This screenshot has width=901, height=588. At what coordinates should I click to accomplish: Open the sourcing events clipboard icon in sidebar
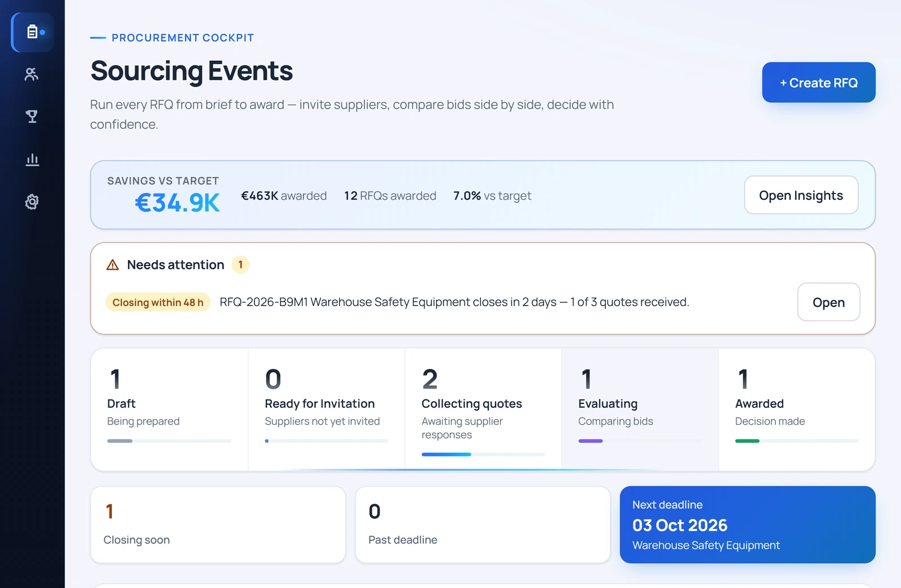pyautogui.click(x=33, y=32)
